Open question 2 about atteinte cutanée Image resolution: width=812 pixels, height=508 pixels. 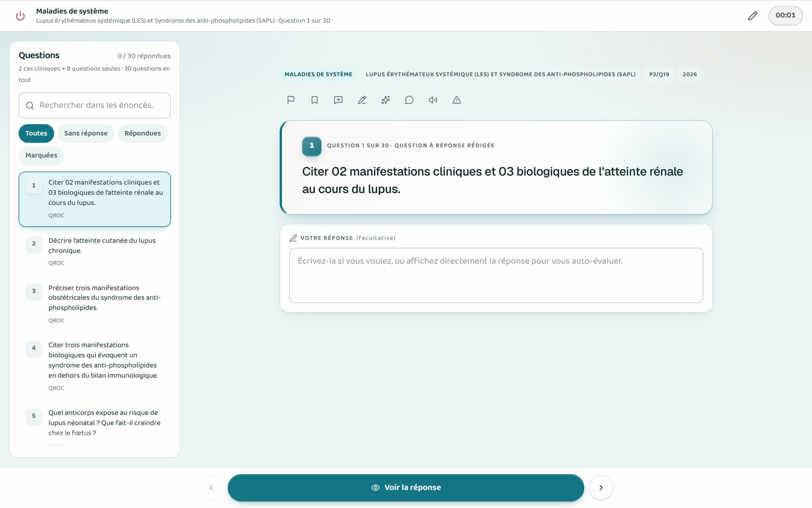coord(95,251)
